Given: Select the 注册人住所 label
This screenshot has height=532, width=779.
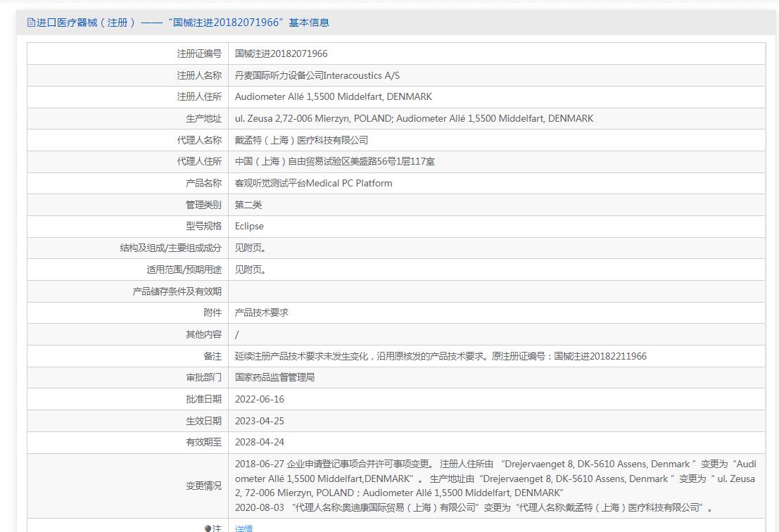Looking at the screenshot, I should [199, 97].
